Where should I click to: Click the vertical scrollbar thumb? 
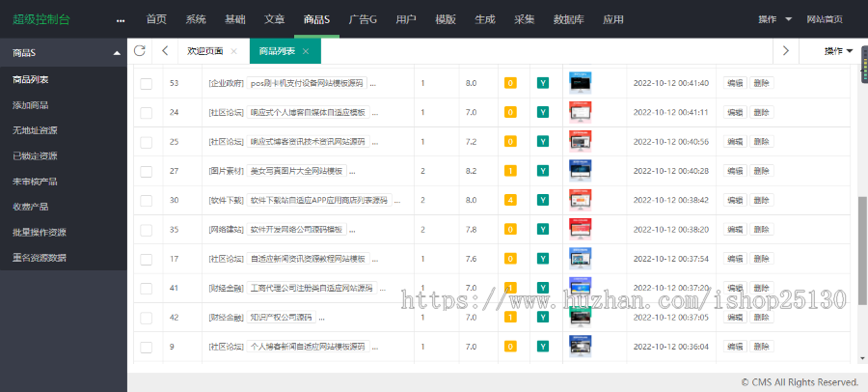point(862,249)
